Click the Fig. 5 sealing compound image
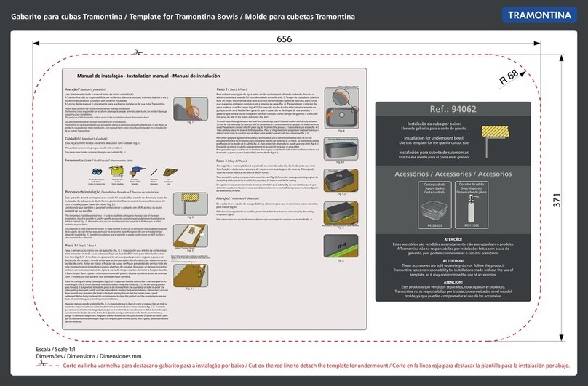Image resolution: width=588 pixels, height=386 pixels. 341,213
